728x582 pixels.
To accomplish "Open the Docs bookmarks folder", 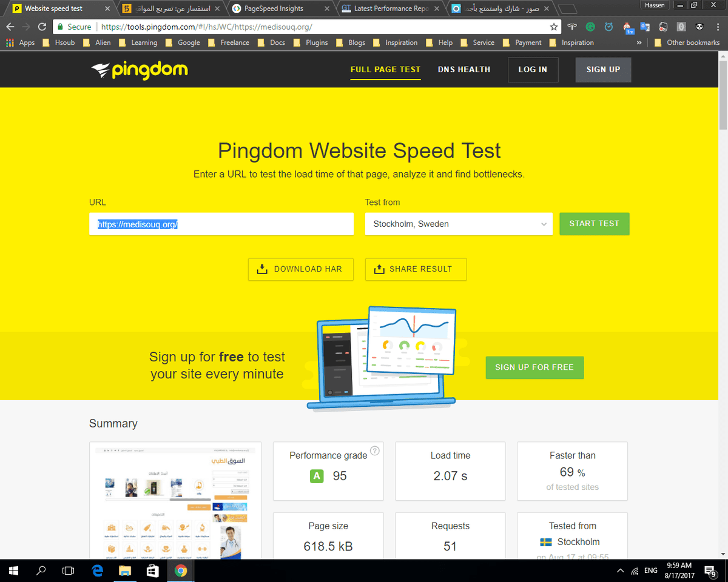I will [271, 42].
